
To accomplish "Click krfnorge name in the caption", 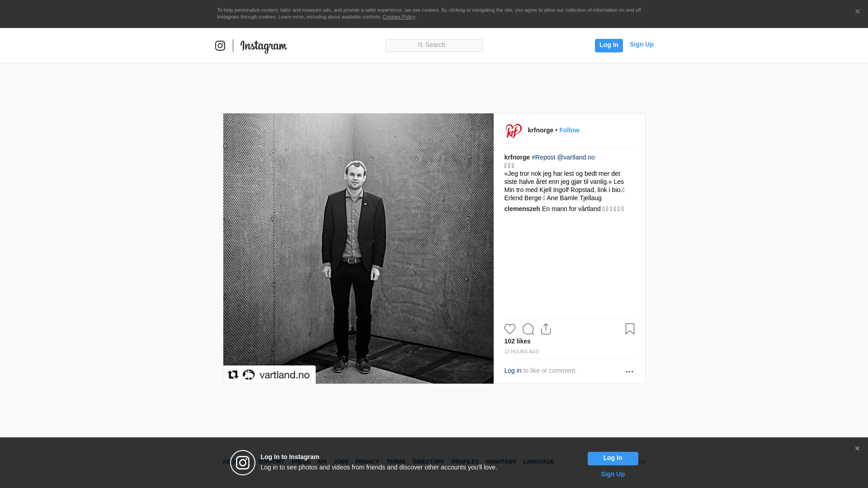I will tap(517, 157).
